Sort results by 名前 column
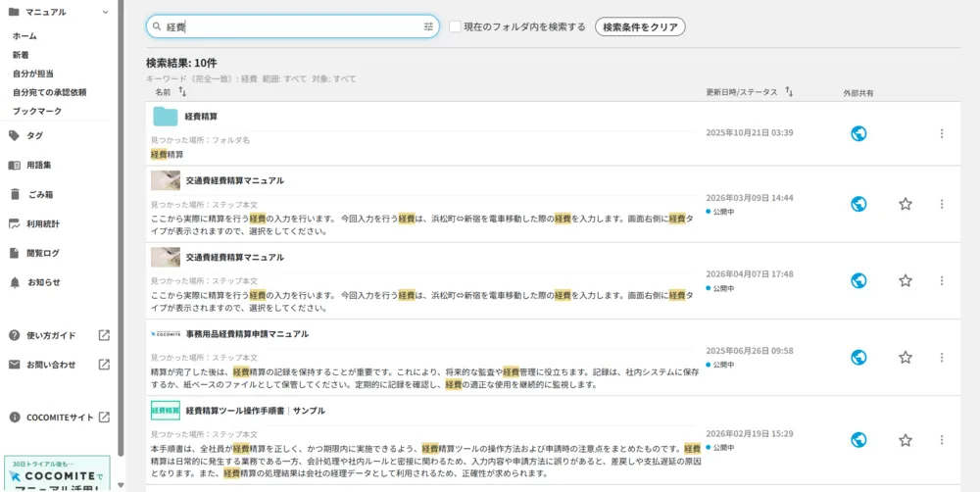 pos(182,92)
